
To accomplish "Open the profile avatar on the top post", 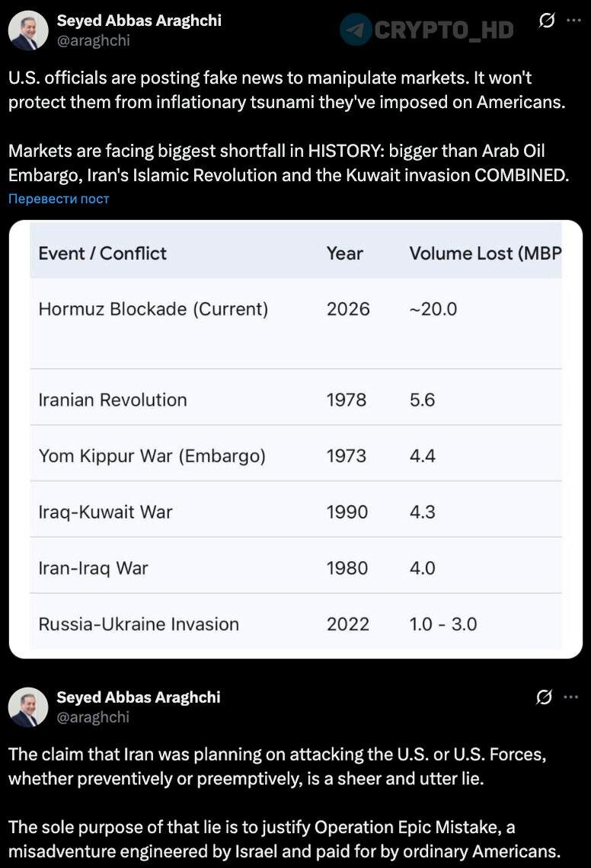I will tap(28, 30).
